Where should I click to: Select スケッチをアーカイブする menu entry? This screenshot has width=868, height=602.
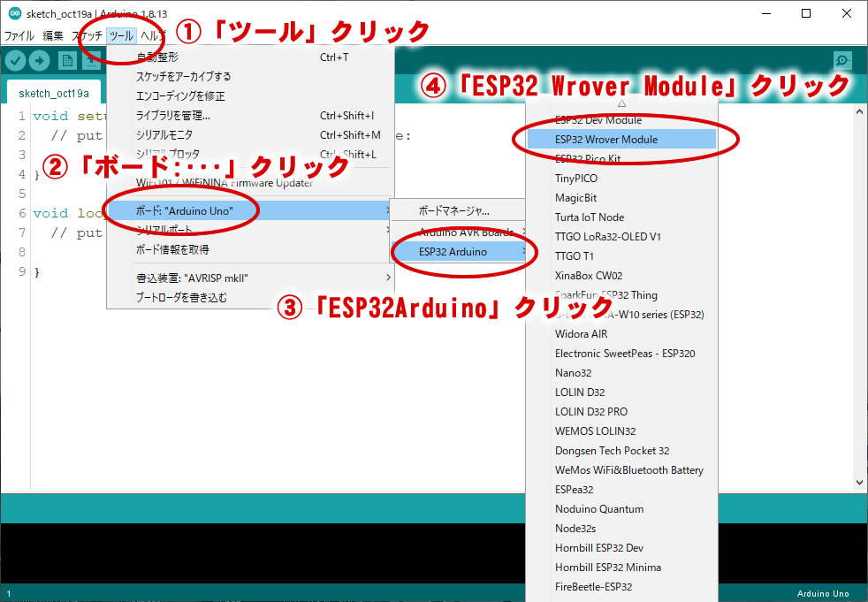click(250, 76)
